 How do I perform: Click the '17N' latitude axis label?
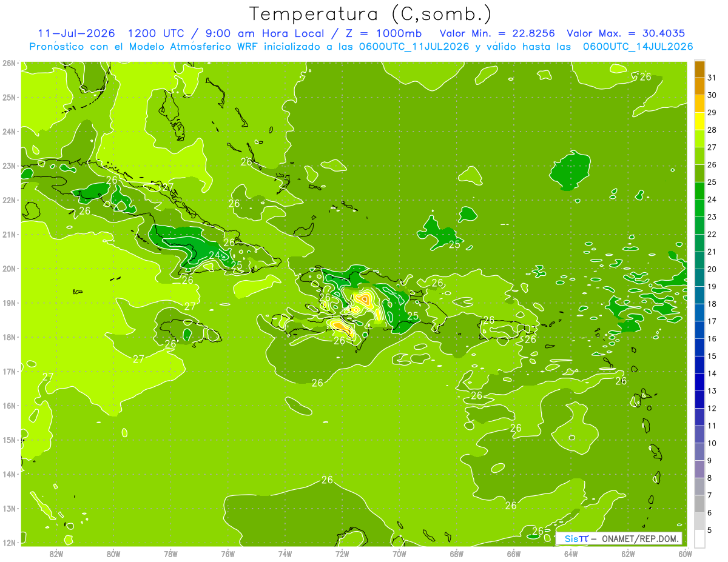pyautogui.click(x=8, y=372)
